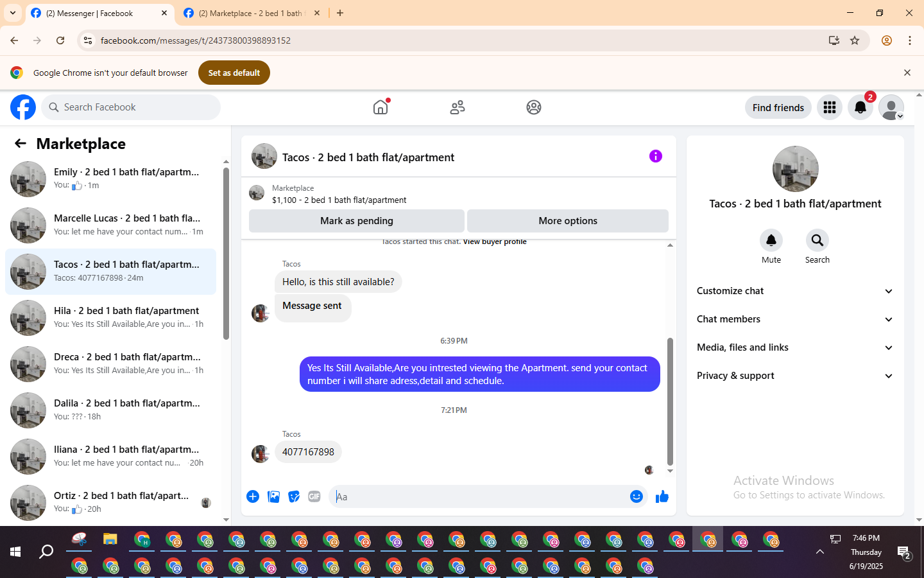Close the Marketplace browser tab
Viewport: 924px width, 578px height.
[x=316, y=13]
